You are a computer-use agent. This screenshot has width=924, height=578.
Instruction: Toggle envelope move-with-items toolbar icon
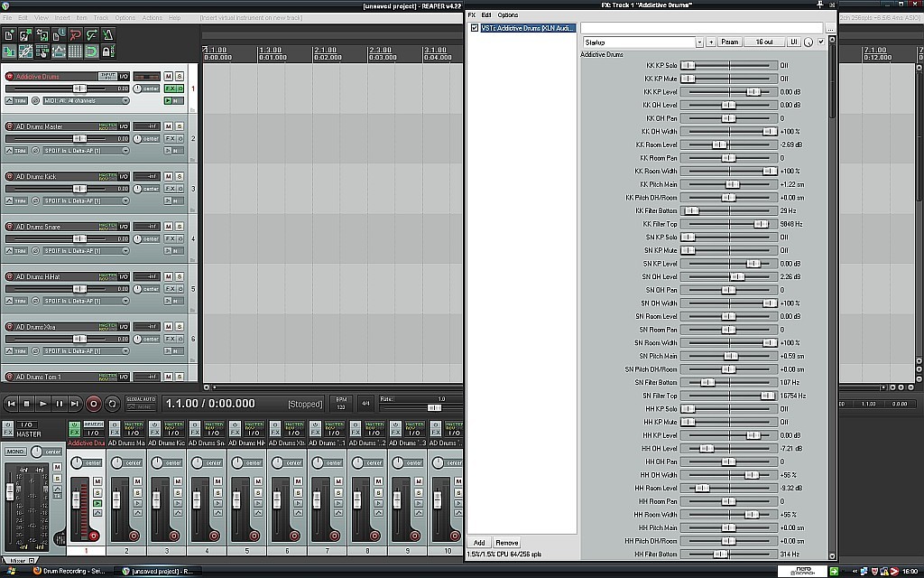(59, 51)
